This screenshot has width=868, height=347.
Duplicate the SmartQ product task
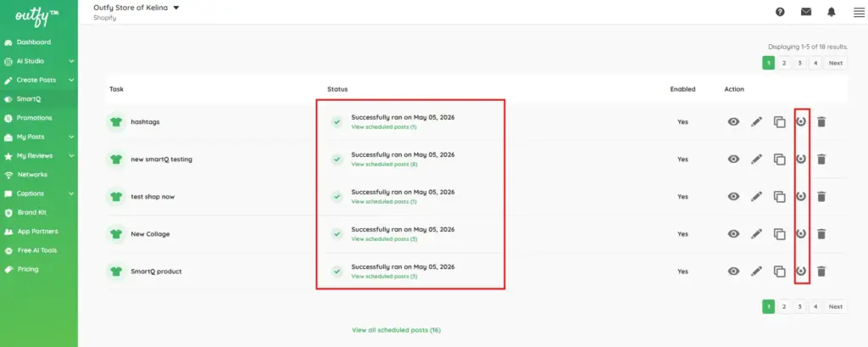pyautogui.click(x=780, y=271)
